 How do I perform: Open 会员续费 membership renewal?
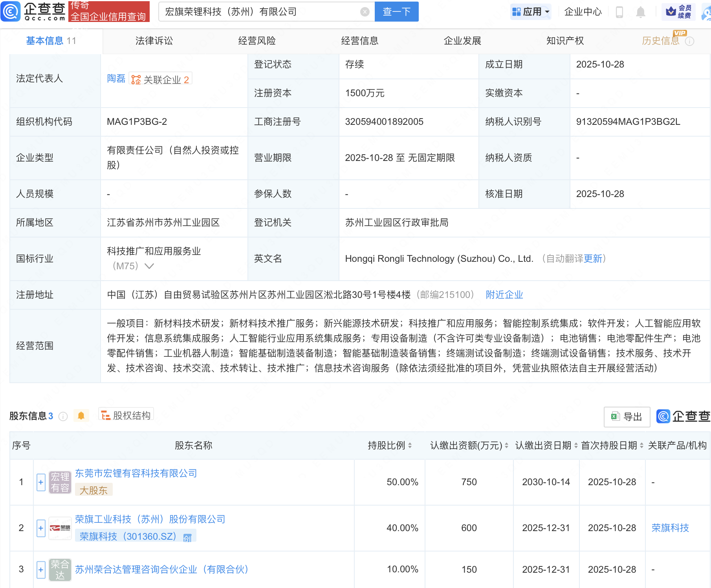point(679,12)
